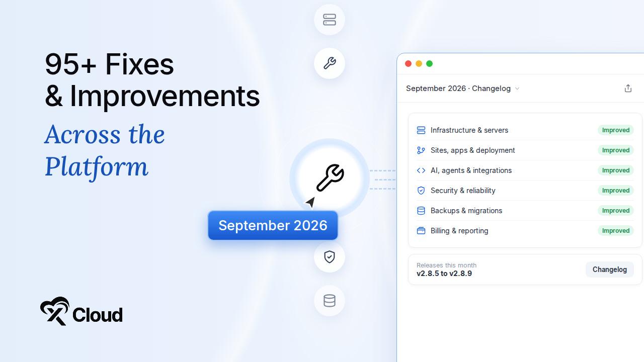Click the Improved badge for Backups & migrations
This screenshot has width=644, height=362.
pyautogui.click(x=616, y=211)
